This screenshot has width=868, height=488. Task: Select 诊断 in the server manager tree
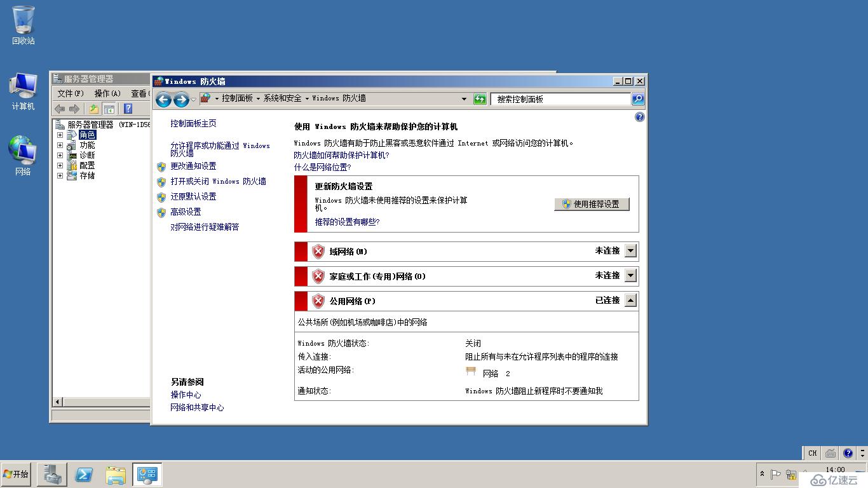(x=87, y=155)
